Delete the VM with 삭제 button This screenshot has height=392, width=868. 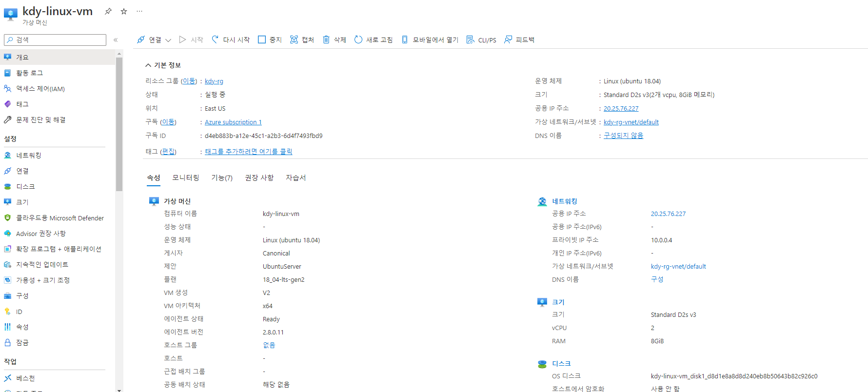(335, 40)
